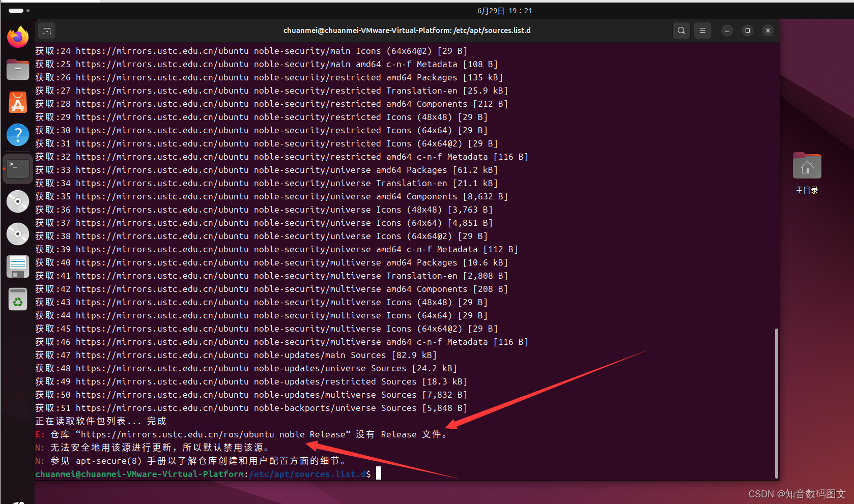This screenshot has height=504, width=854.
Task: Open the terminal hamburger menu
Action: coord(702,31)
